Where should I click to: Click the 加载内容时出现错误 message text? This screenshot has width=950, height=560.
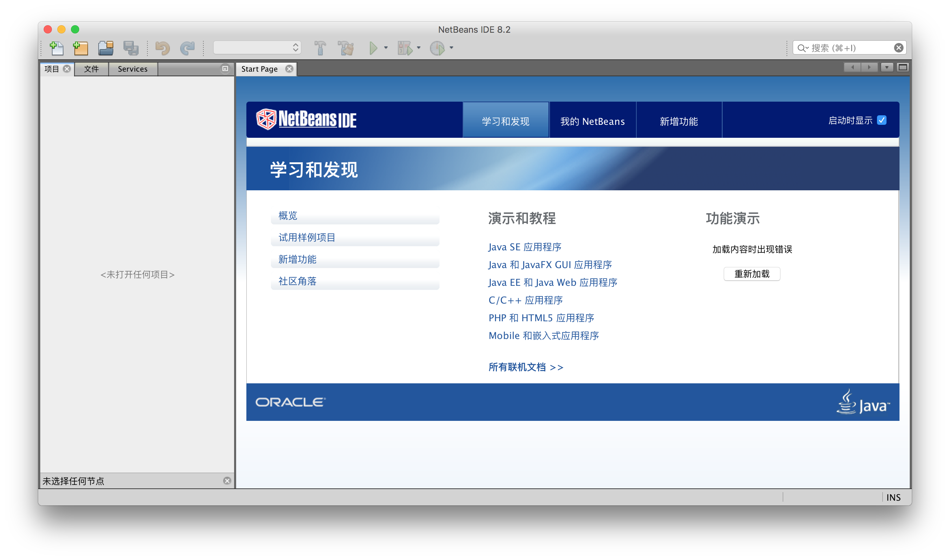[752, 249]
